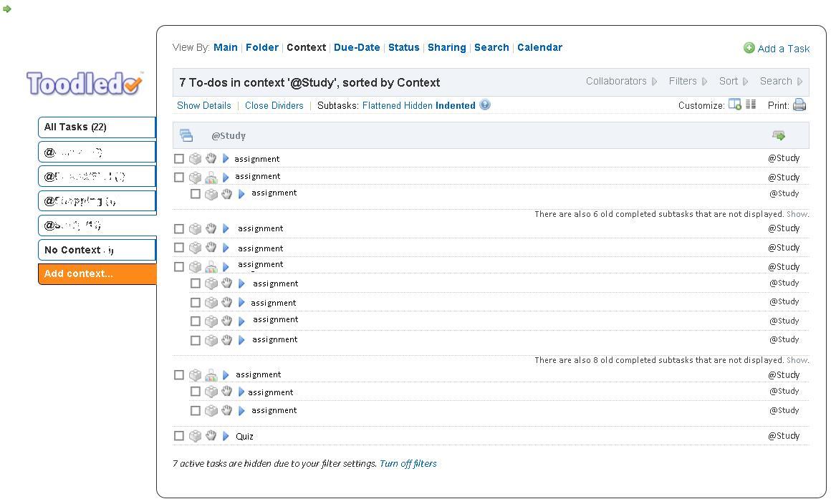Click the hand icon on the Quiz task
Image resolution: width=831 pixels, height=504 pixels.
pyautogui.click(x=211, y=436)
